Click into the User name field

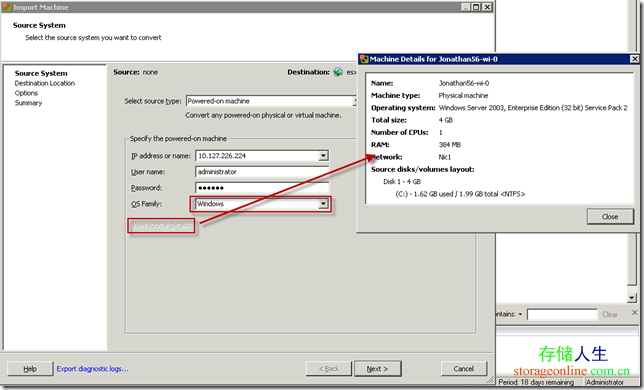(x=262, y=172)
